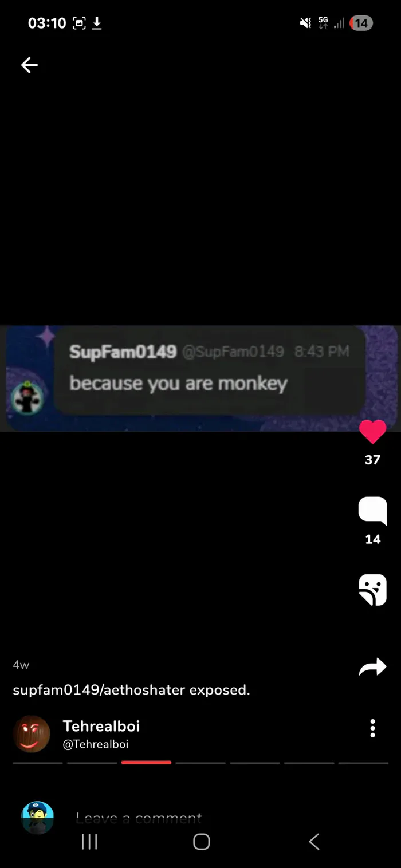Tap your own commenter avatar

37,818
